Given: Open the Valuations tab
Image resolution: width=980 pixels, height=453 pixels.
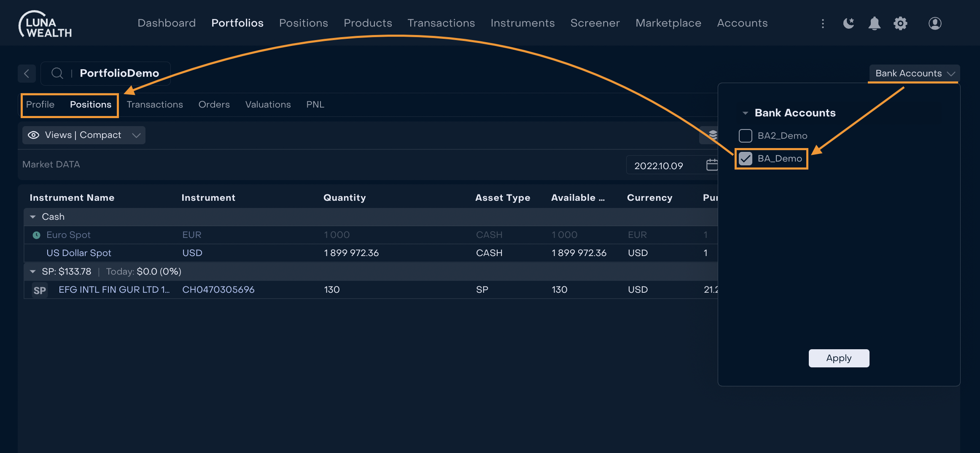Looking at the screenshot, I should pos(268,105).
